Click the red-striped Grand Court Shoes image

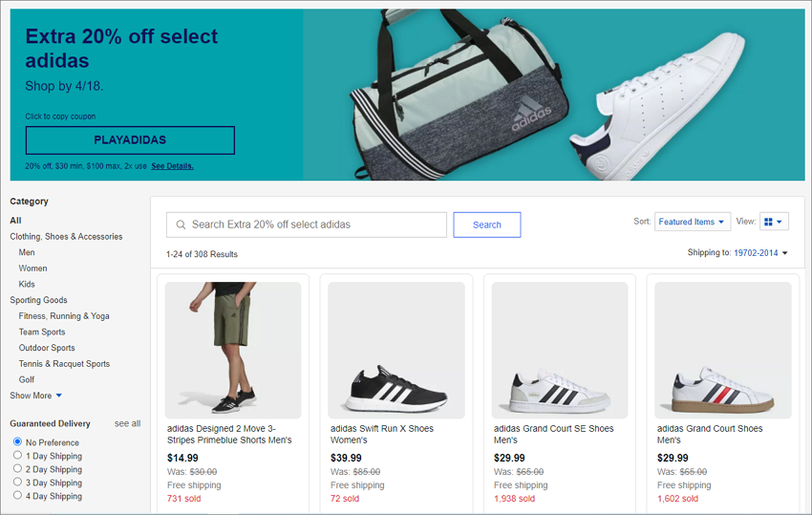[x=723, y=350]
